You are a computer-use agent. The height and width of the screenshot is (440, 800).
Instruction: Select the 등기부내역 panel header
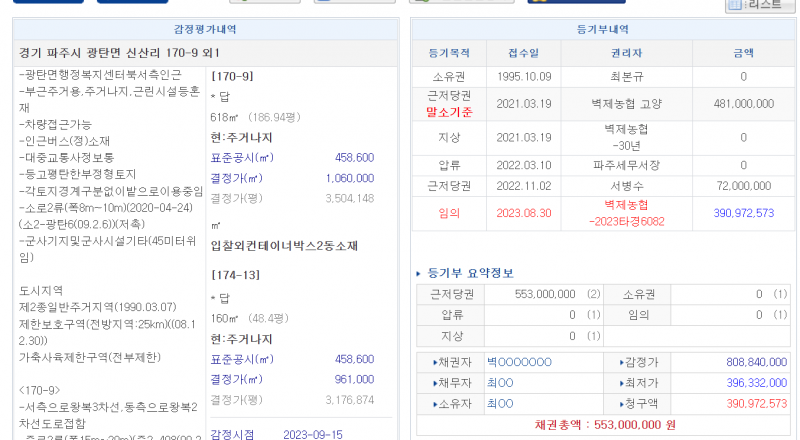[603, 31]
